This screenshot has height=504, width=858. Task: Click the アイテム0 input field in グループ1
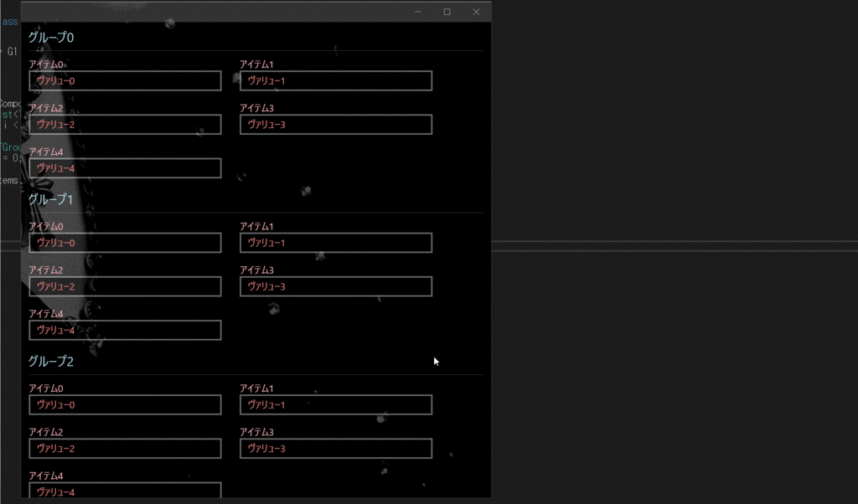click(126, 243)
